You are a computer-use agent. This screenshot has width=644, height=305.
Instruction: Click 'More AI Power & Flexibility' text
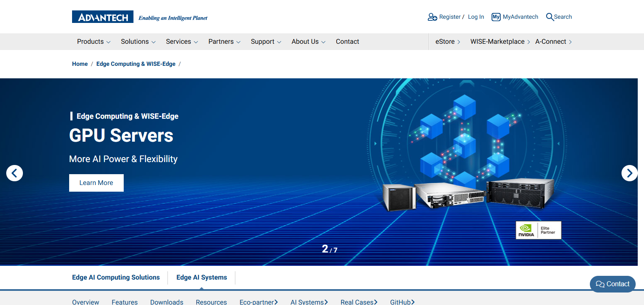(x=123, y=159)
